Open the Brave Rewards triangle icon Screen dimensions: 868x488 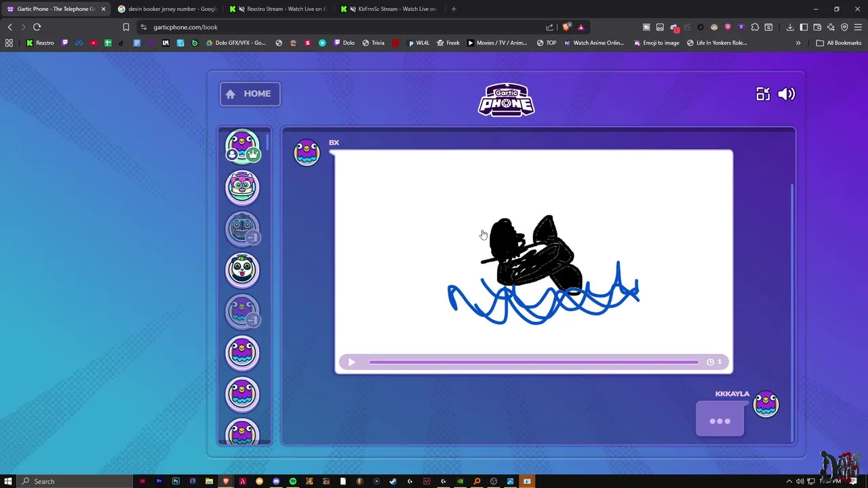[x=580, y=27]
